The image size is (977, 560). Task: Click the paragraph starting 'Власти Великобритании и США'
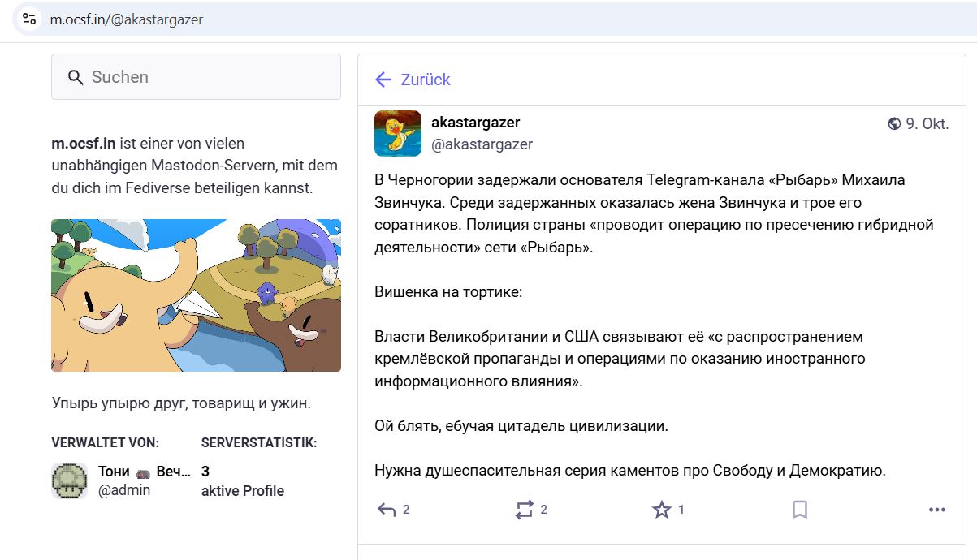tap(620, 359)
